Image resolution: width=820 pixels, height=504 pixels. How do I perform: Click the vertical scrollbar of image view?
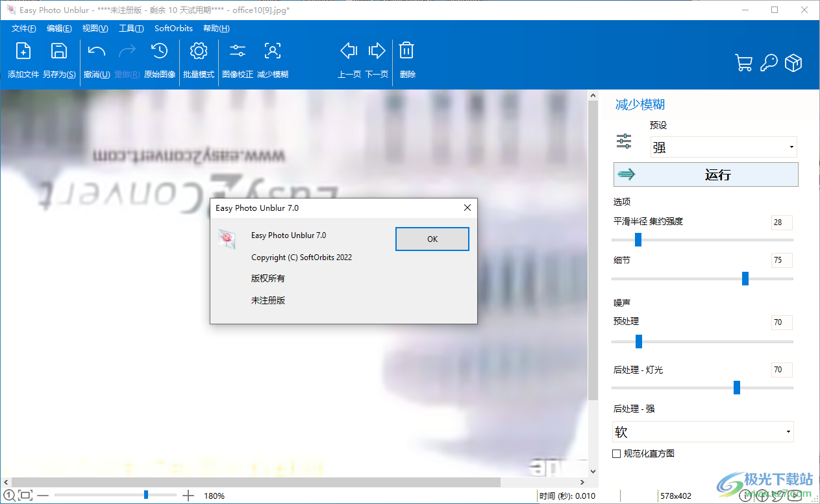(x=592, y=250)
